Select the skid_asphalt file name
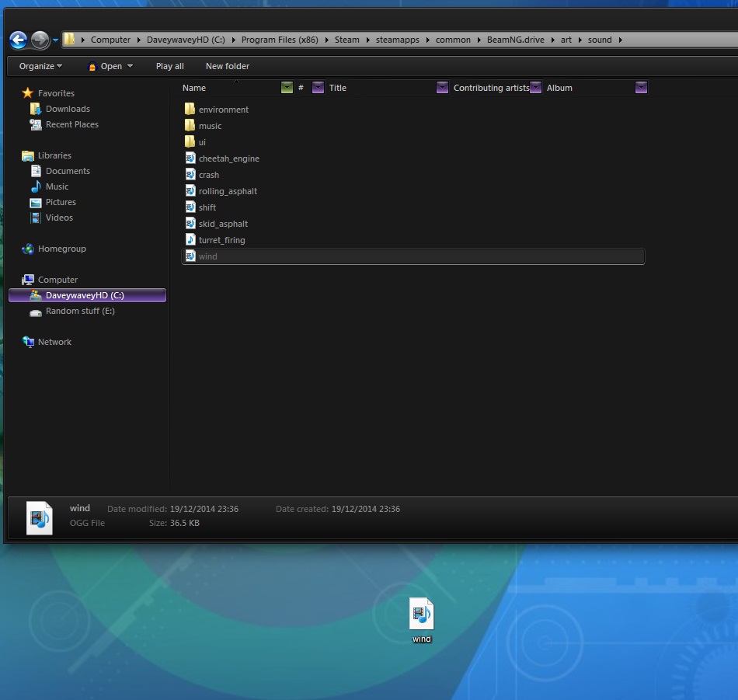The height and width of the screenshot is (700, 738). pyautogui.click(x=223, y=224)
